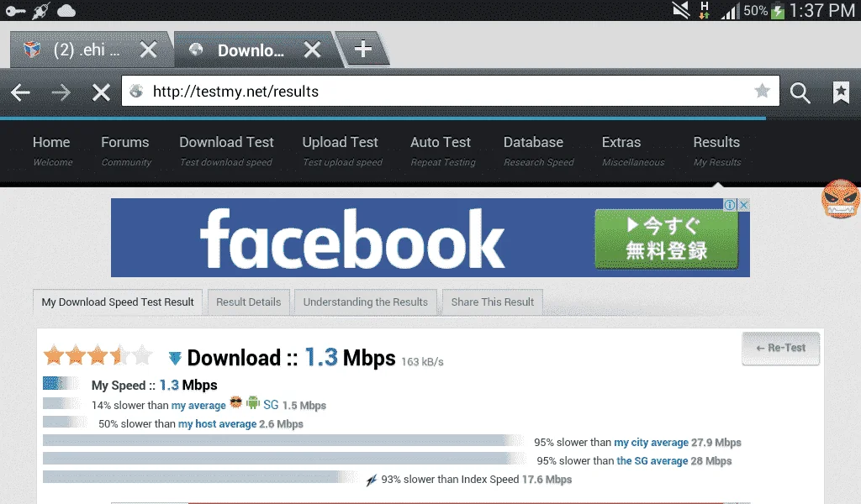Image resolution: width=861 pixels, height=504 pixels.
Task: Close the 'Downlo...' browser tab
Action: pos(313,50)
